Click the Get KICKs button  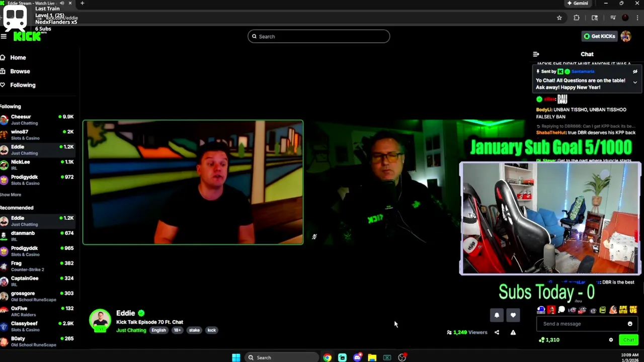click(x=599, y=36)
